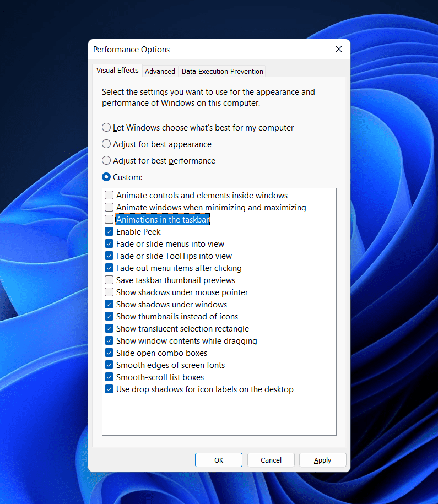Enable Animate controls and elements inside windows
Viewport: 438px width, 504px height.
click(109, 196)
